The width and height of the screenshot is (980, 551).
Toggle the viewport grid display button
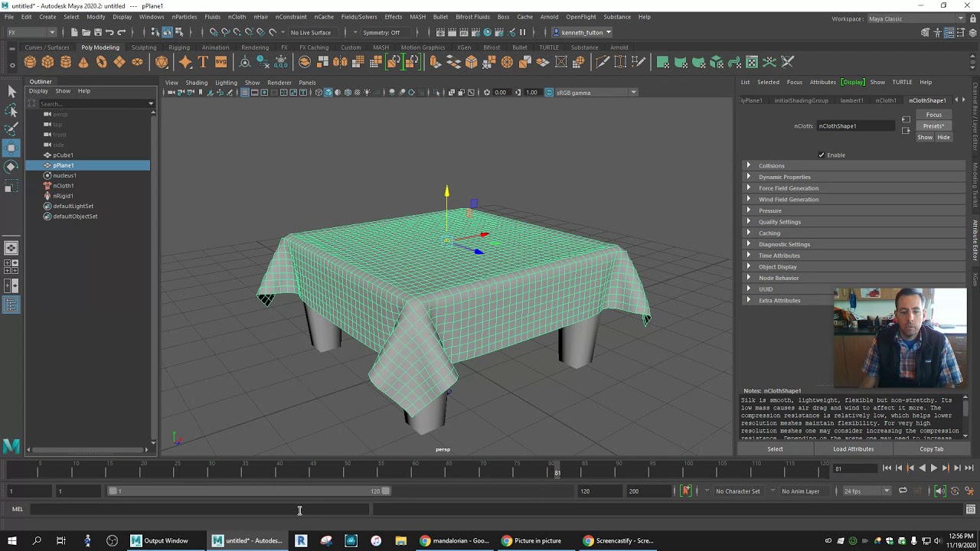(x=244, y=93)
